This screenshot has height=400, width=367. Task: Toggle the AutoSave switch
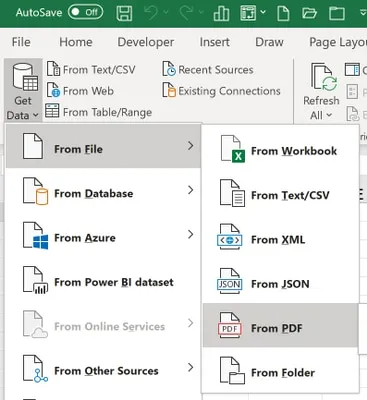click(x=86, y=12)
